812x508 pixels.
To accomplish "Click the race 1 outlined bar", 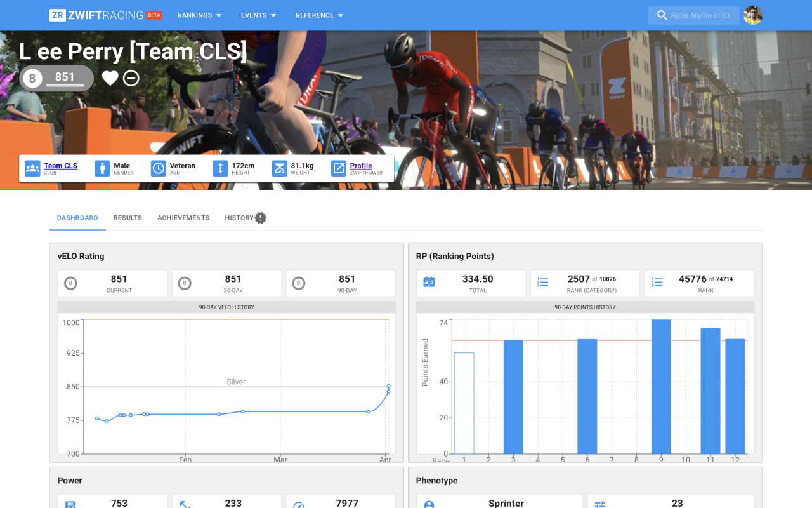I will (x=464, y=403).
